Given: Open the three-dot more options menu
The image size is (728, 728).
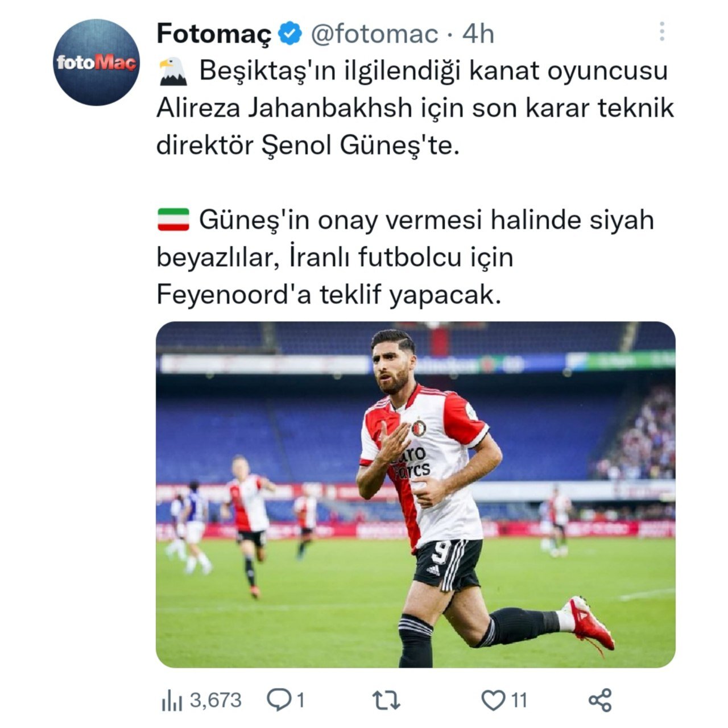Looking at the screenshot, I should pos(661,32).
